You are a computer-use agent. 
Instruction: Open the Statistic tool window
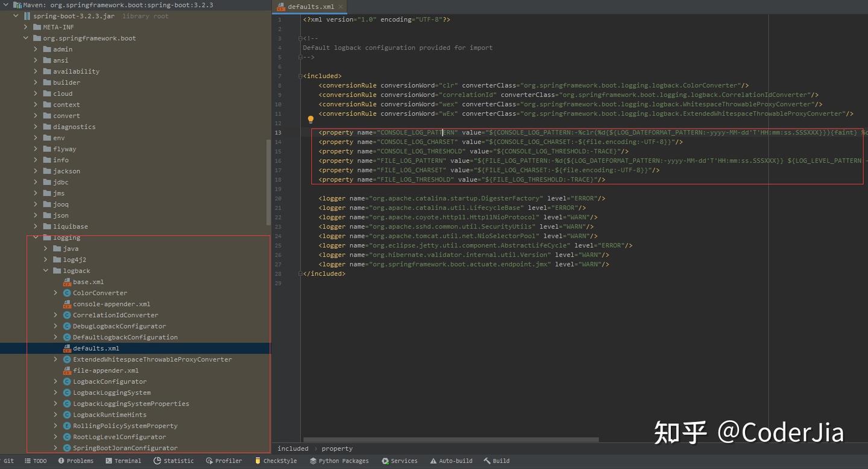(174, 461)
